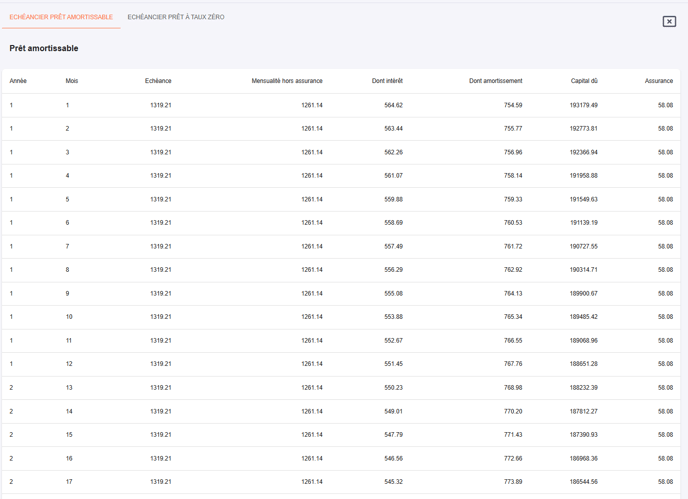The image size is (688, 499).
Task: Select the Echéancier prêt amortissable tab
Action: 61,17
